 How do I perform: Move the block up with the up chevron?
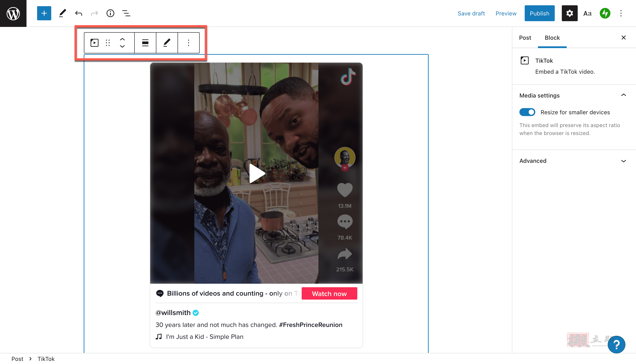(122, 39)
